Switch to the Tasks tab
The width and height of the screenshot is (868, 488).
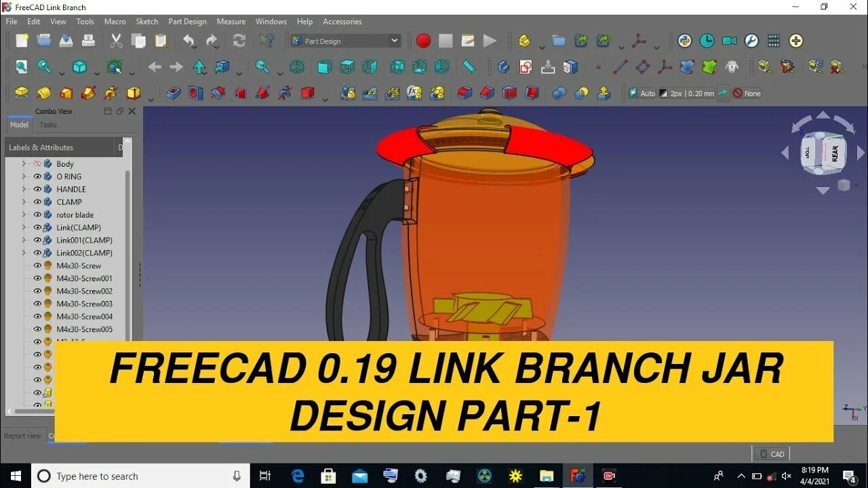pyautogui.click(x=48, y=125)
